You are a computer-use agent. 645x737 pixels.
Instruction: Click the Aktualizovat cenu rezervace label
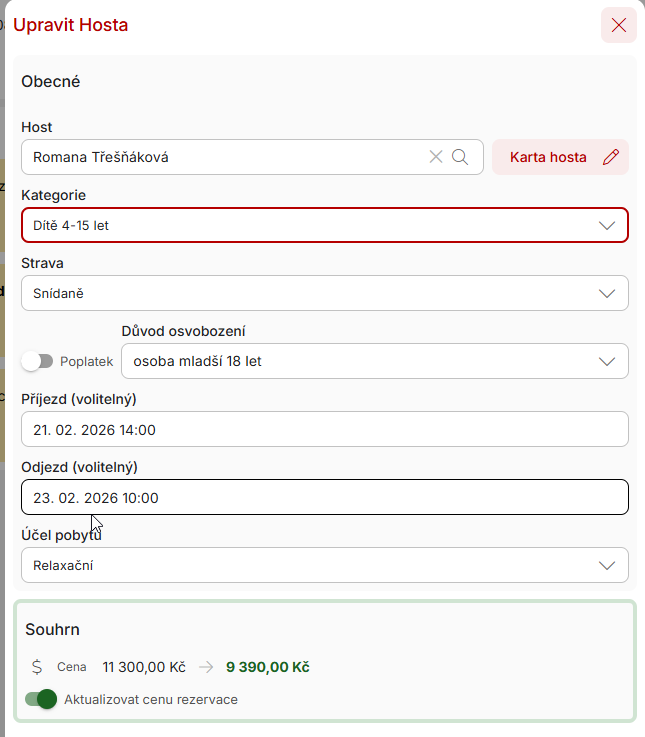pos(151,699)
